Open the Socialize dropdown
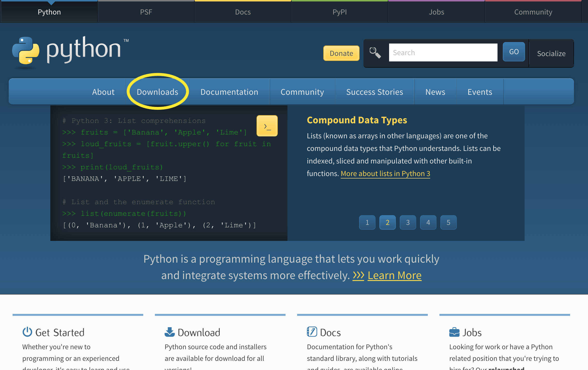This screenshot has width=588, height=370. 551,53
